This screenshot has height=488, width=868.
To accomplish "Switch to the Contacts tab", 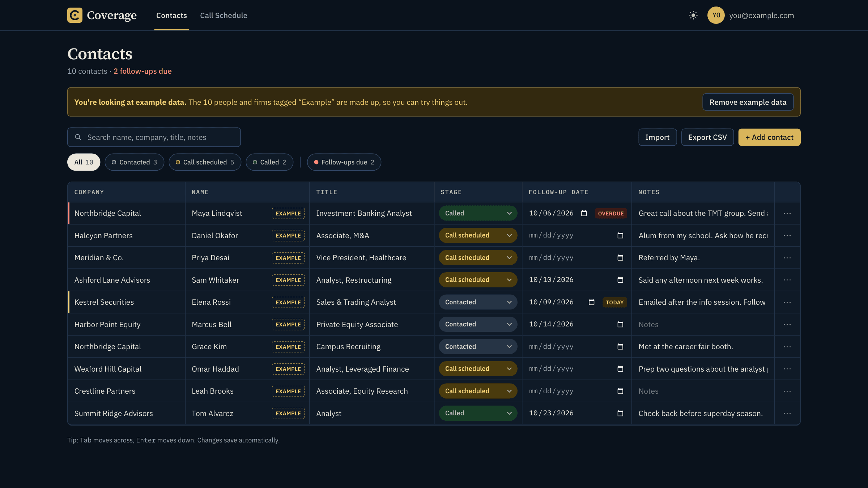I will pos(171,16).
